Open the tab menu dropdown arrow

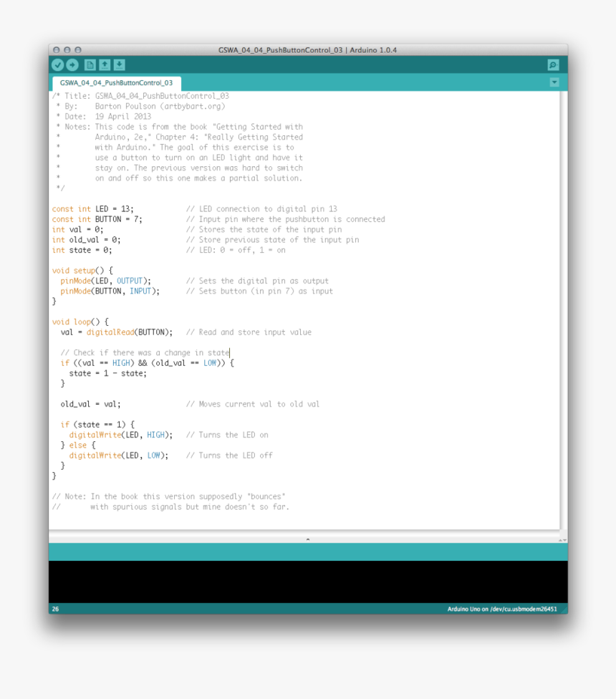pos(554,82)
